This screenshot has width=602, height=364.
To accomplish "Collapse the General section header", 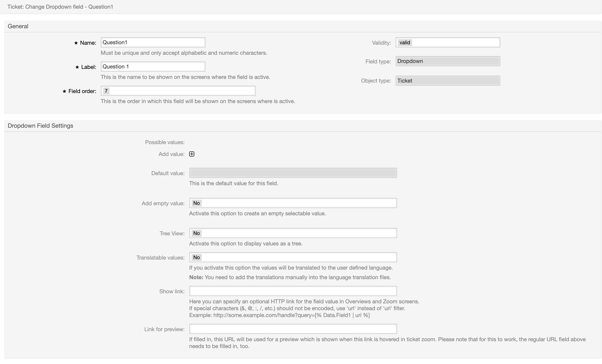I will (18, 26).
